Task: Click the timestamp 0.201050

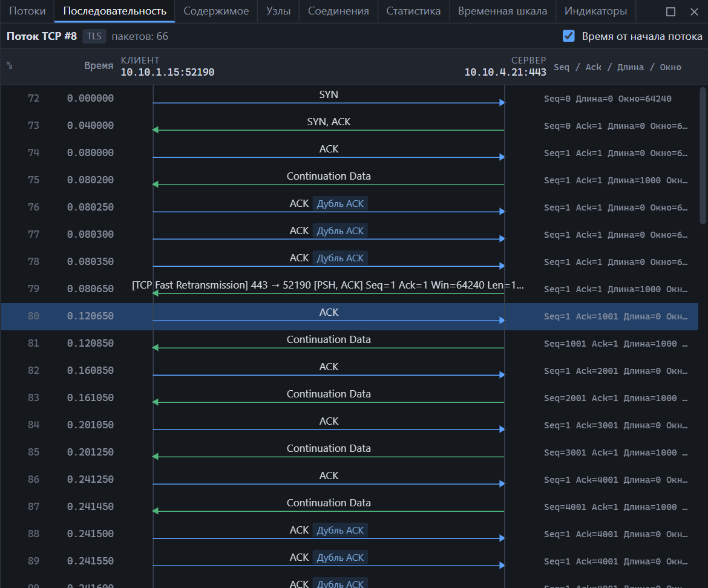Action: (90, 425)
